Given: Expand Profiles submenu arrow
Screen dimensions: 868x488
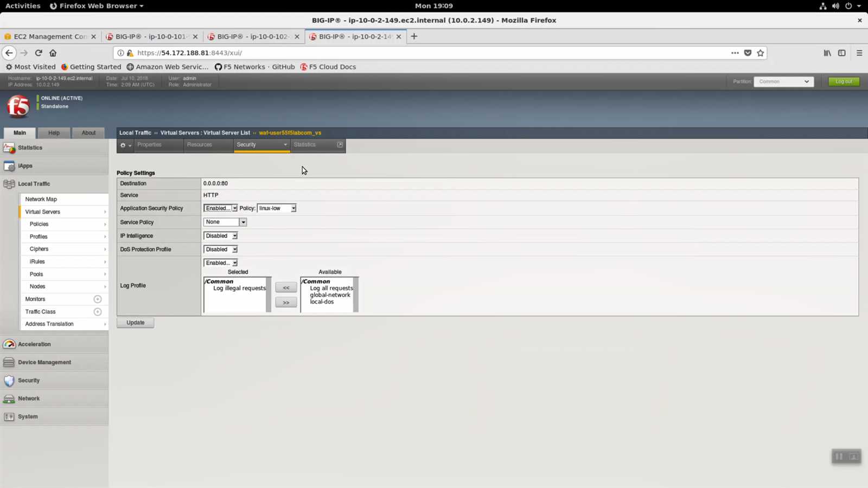Looking at the screenshot, I should coord(105,237).
